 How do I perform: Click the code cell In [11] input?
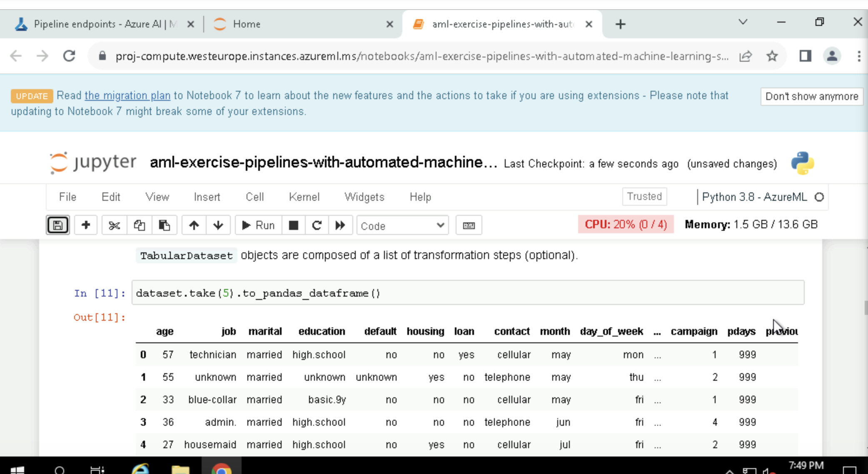pyautogui.click(x=468, y=293)
